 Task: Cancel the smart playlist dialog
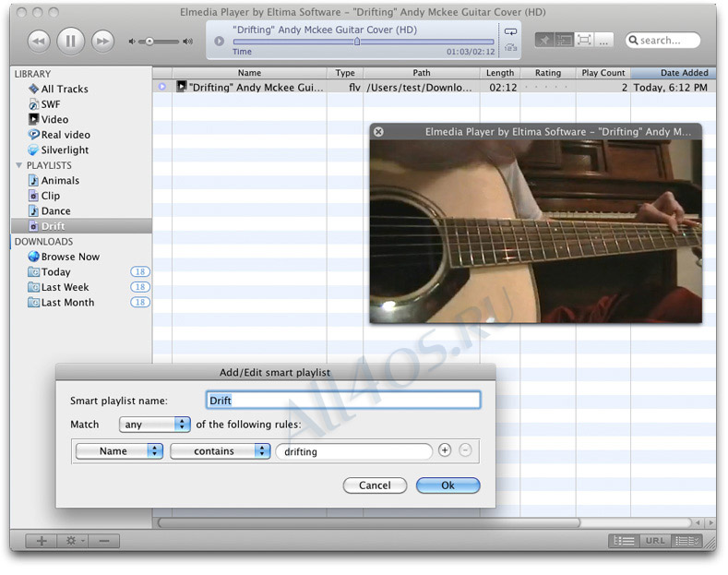pyautogui.click(x=375, y=485)
